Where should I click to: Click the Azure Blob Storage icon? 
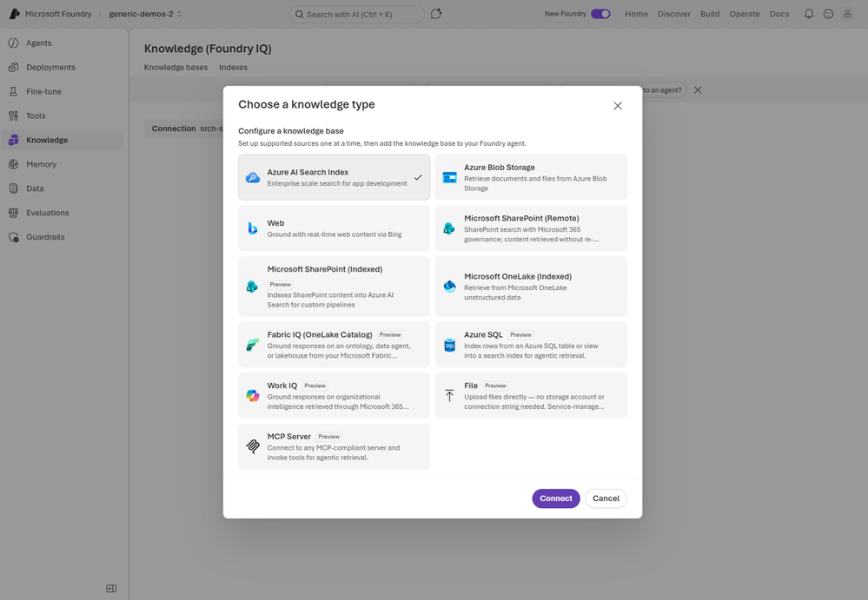449,177
